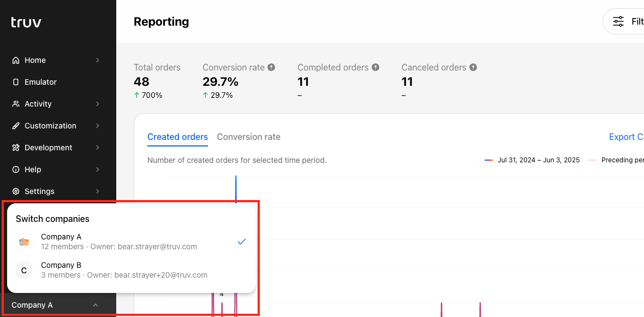Viewport: 644px width, 317px height.
Task: Click Company B letter C avatar
Action: pyautogui.click(x=24, y=270)
